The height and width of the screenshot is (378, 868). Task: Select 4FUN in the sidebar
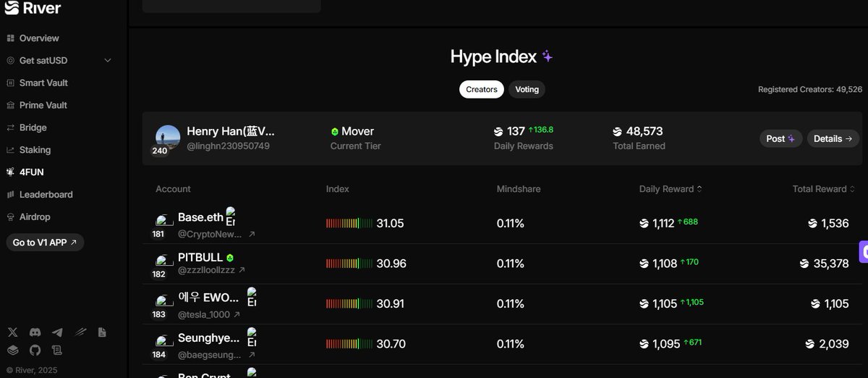(x=32, y=172)
